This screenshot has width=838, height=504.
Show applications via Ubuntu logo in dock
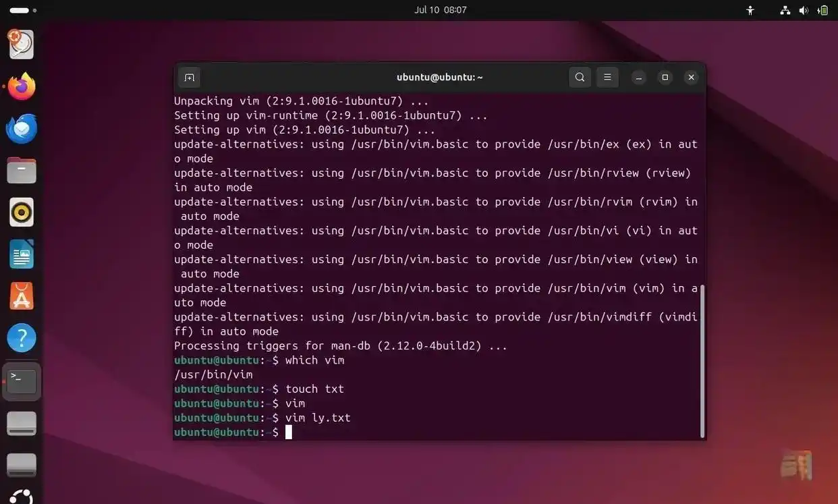click(x=22, y=497)
